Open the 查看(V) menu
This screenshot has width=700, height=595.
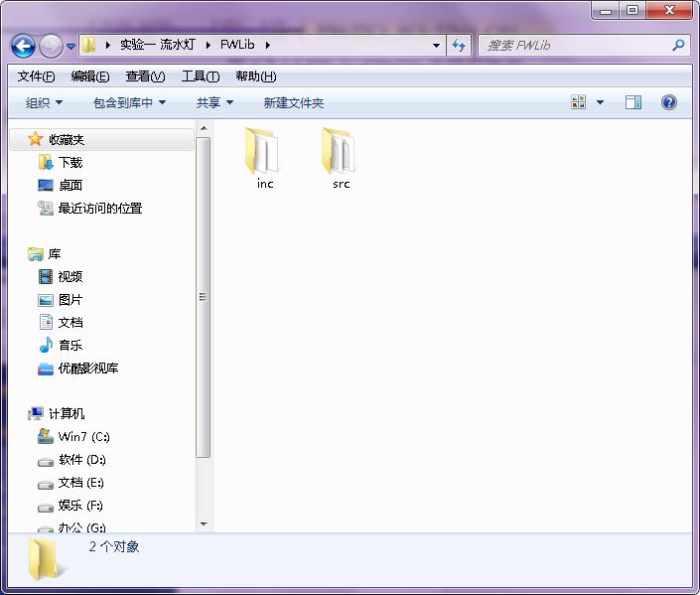coord(145,76)
